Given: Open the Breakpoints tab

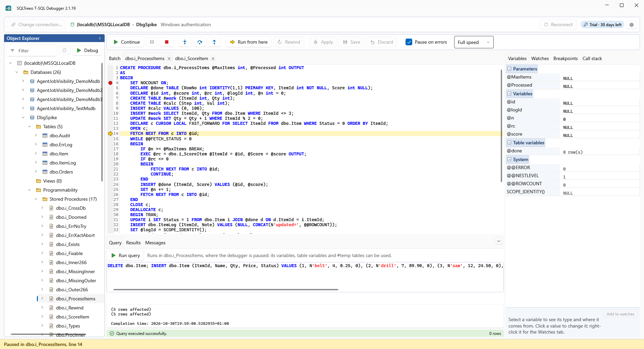Looking at the screenshot, I should [x=566, y=58].
